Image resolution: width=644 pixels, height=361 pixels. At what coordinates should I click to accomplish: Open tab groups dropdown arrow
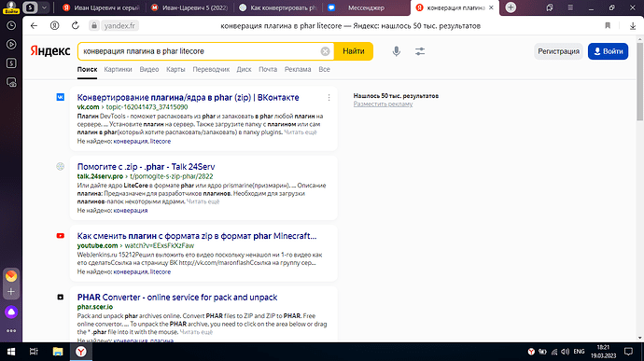click(44, 7)
